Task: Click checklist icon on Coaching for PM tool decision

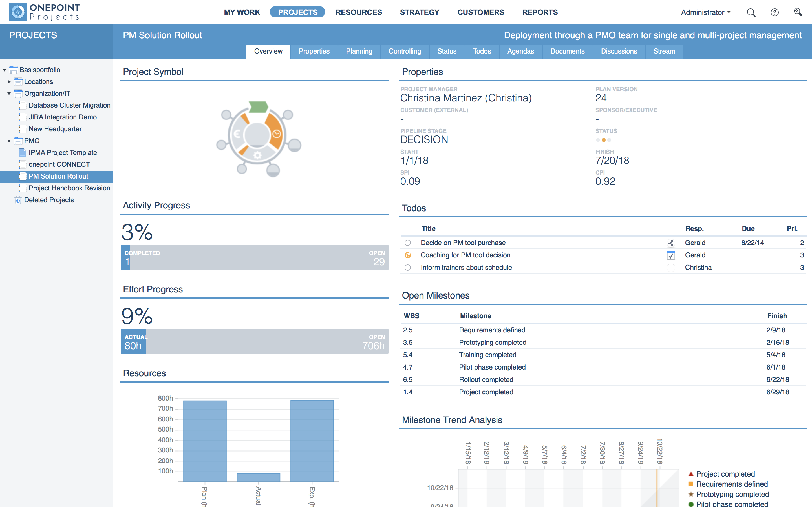Action: [x=670, y=255]
